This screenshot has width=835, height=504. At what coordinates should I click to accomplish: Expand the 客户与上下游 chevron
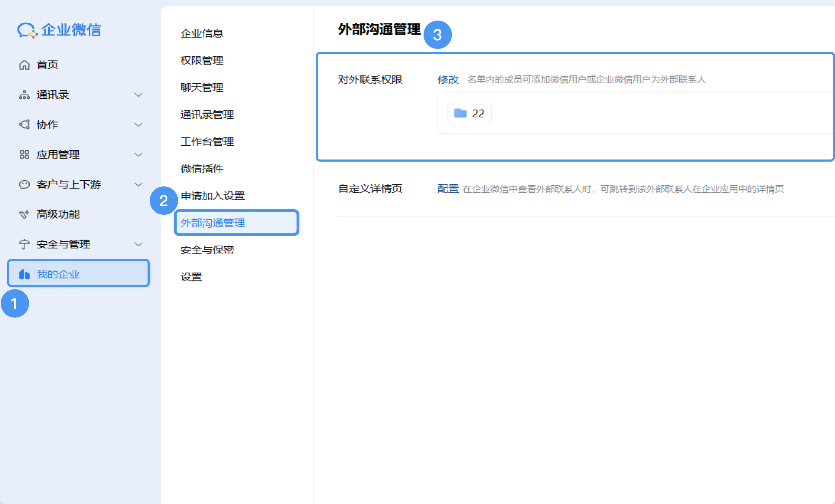point(138,185)
